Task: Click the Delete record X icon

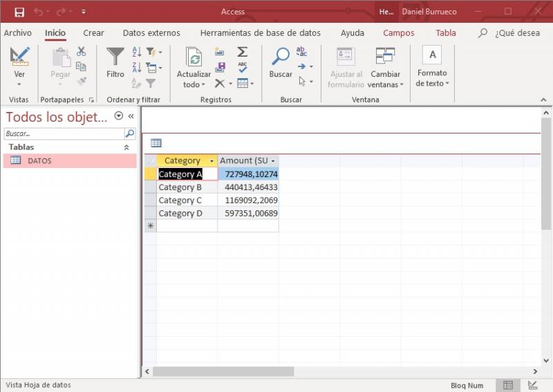Action: (x=220, y=83)
